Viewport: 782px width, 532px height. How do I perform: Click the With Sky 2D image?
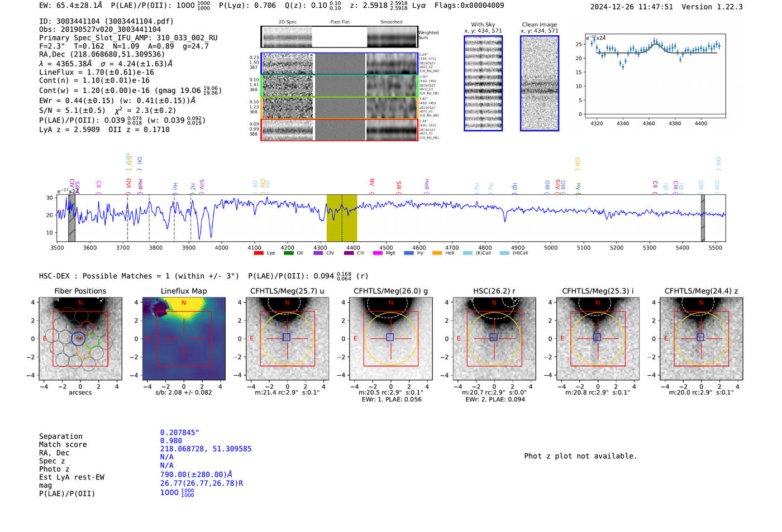pos(483,83)
